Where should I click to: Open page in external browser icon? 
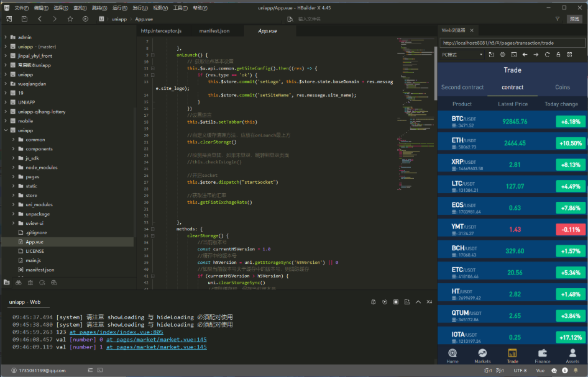(491, 55)
